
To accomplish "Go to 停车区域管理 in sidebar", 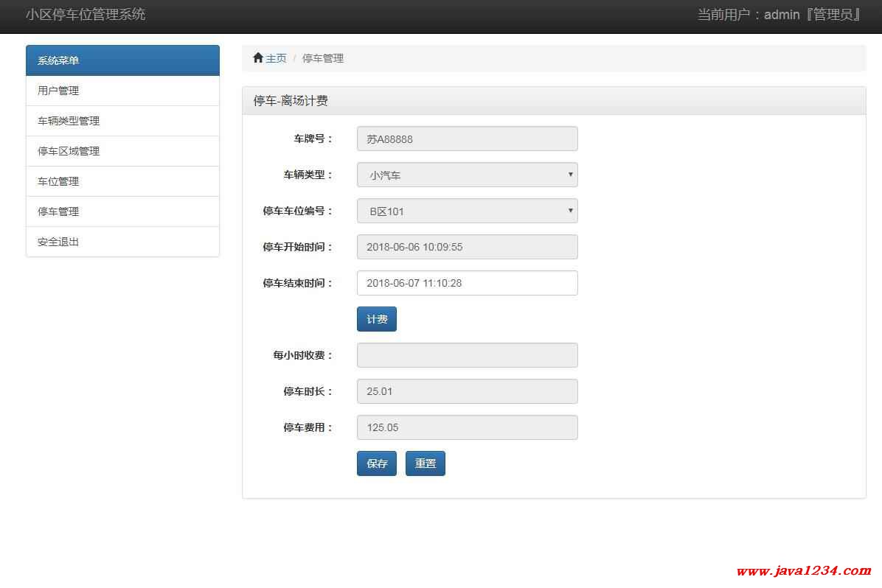I will [69, 151].
